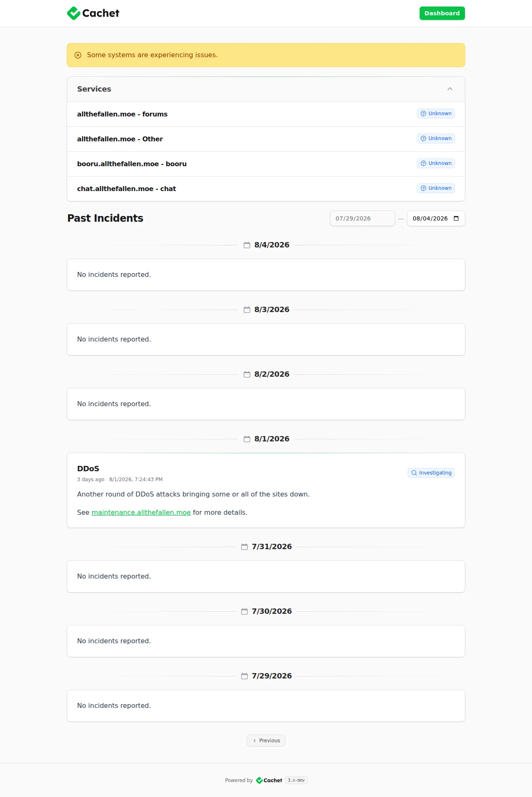This screenshot has width=532, height=797.
Task: Click the Unknown status badge for booru
Action: coord(436,163)
